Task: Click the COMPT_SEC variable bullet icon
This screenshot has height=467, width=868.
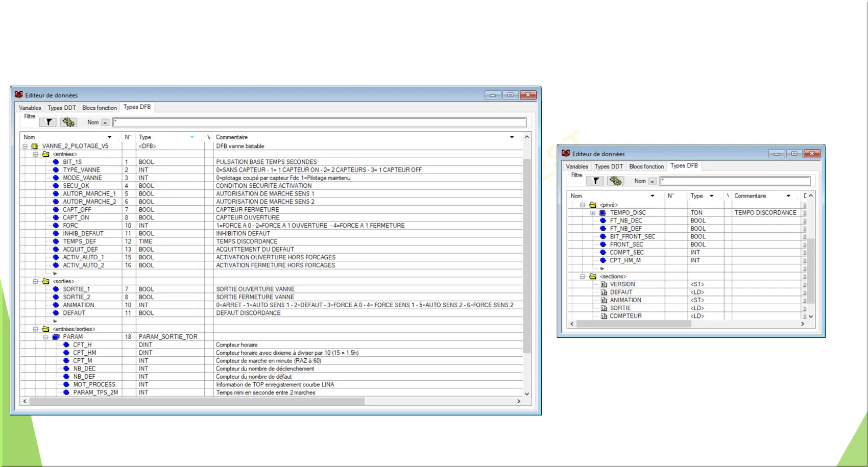Action: coord(602,253)
